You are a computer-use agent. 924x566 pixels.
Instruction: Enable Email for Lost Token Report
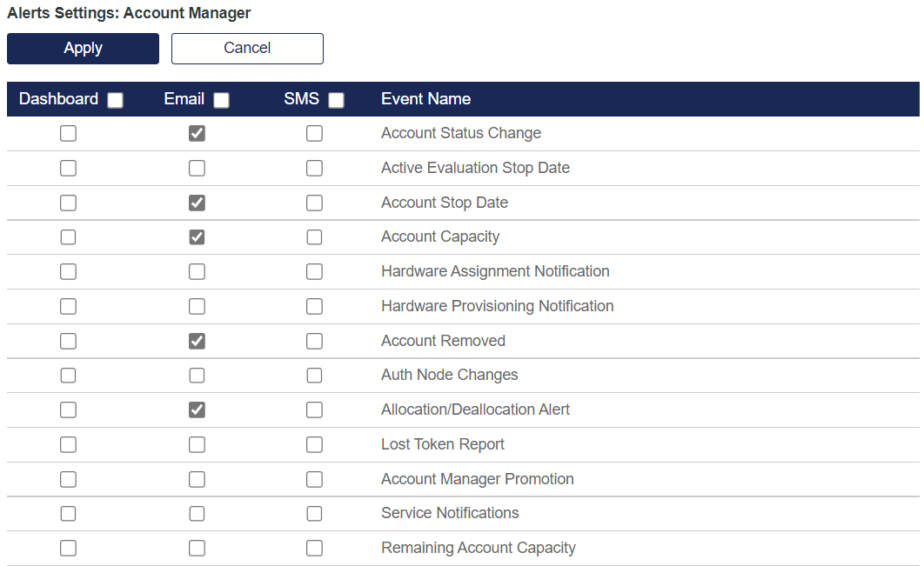click(198, 444)
